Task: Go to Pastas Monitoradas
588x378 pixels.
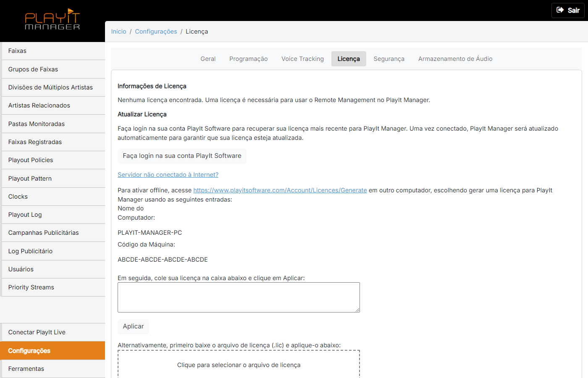Action: 53,124
